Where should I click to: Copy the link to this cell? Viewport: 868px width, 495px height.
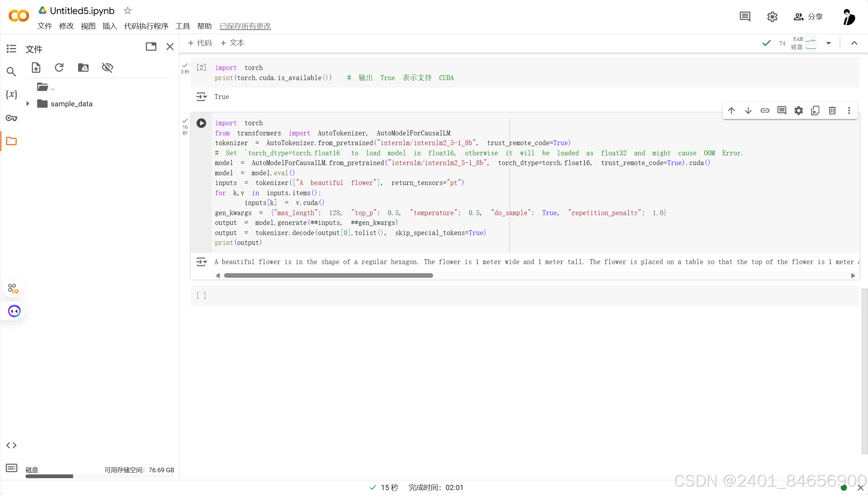coord(765,111)
